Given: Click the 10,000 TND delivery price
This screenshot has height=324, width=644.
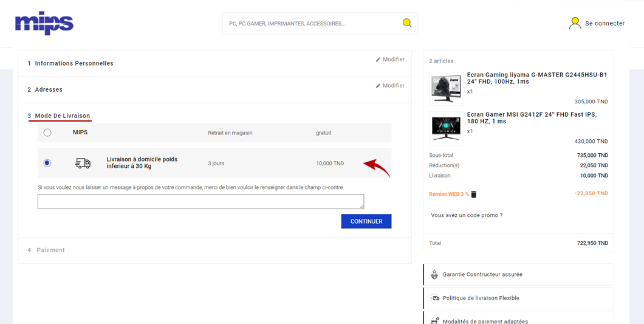Looking at the screenshot, I should 330,164.
